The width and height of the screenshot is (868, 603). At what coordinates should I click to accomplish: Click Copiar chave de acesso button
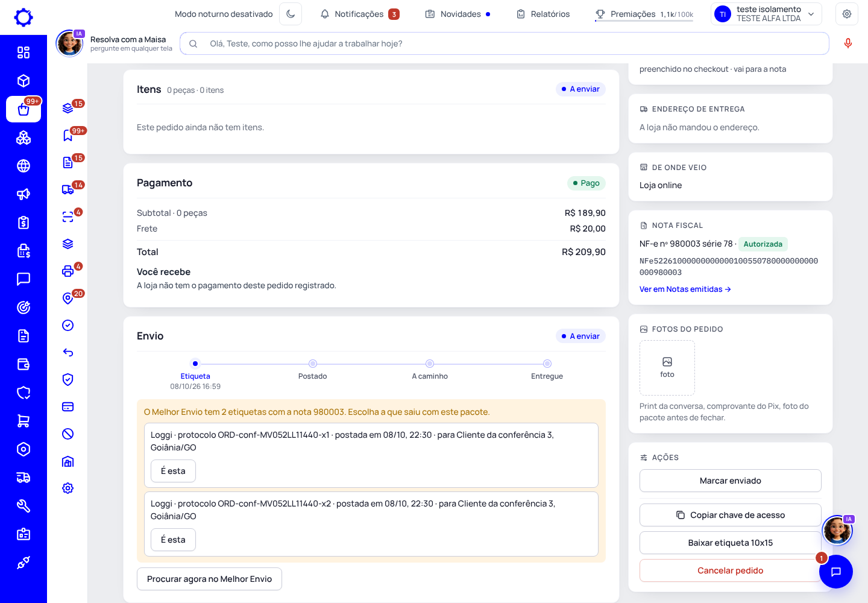731,515
